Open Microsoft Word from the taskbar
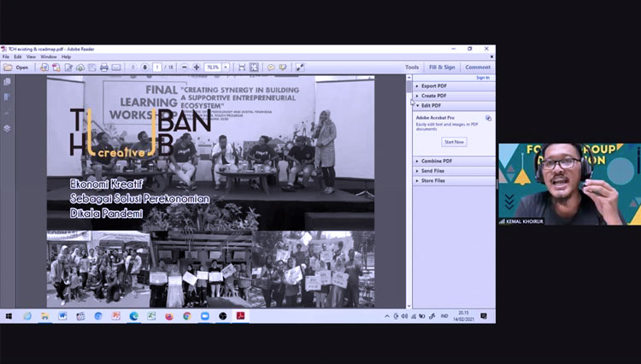The width and height of the screenshot is (641, 364). pyautogui.click(x=62, y=316)
